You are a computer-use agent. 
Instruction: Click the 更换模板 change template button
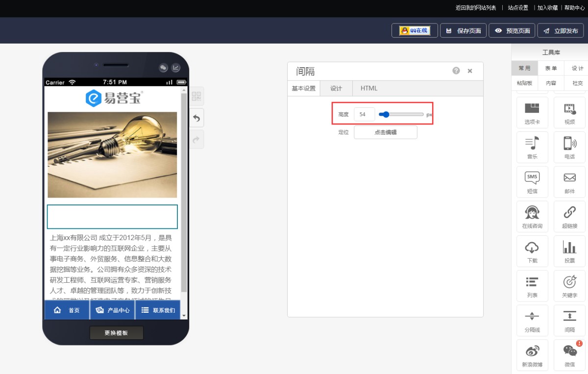(116, 333)
